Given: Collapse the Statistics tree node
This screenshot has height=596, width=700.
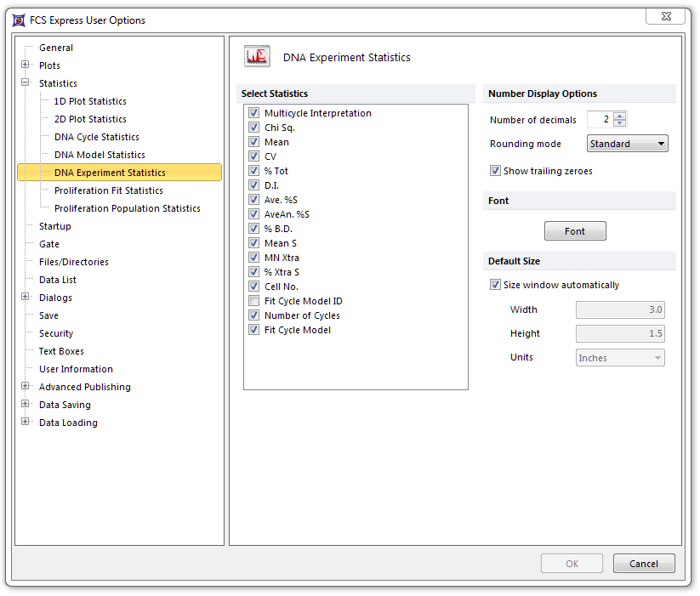Looking at the screenshot, I should click(x=26, y=83).
